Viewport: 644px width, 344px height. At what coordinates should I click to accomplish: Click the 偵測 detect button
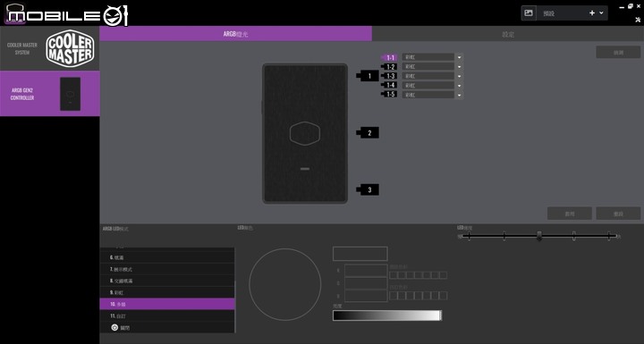coord(618,52)
